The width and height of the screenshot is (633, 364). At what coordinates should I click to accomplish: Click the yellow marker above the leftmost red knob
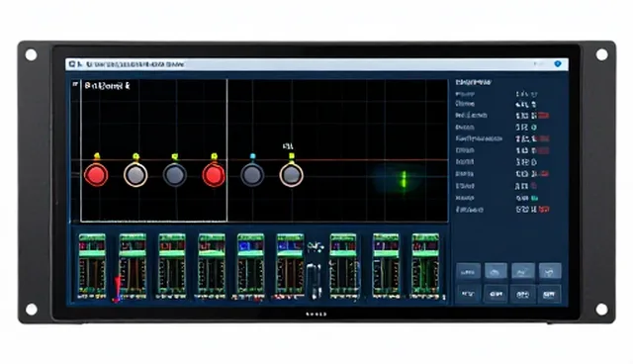click(97, 155)
